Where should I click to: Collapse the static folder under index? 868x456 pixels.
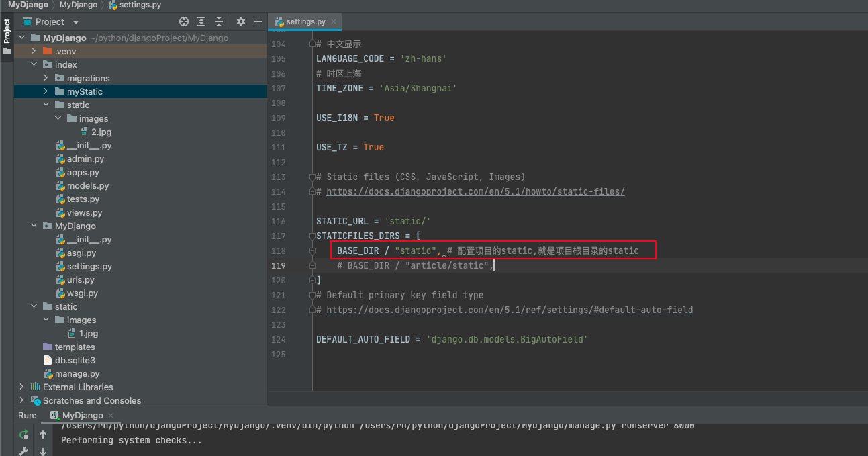[x=46, y=105]
